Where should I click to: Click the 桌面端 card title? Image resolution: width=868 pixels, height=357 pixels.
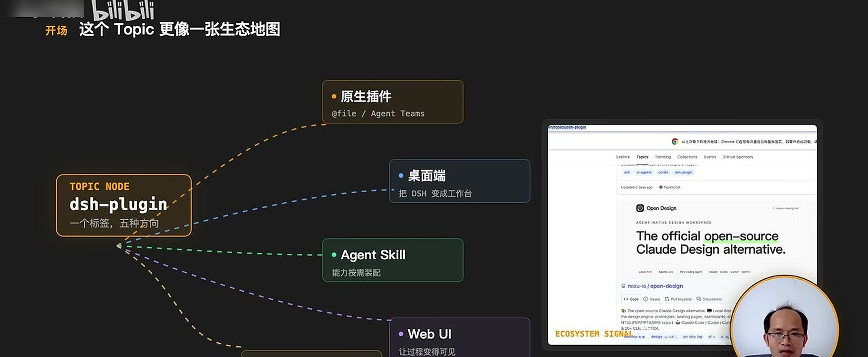click(427, 176)
